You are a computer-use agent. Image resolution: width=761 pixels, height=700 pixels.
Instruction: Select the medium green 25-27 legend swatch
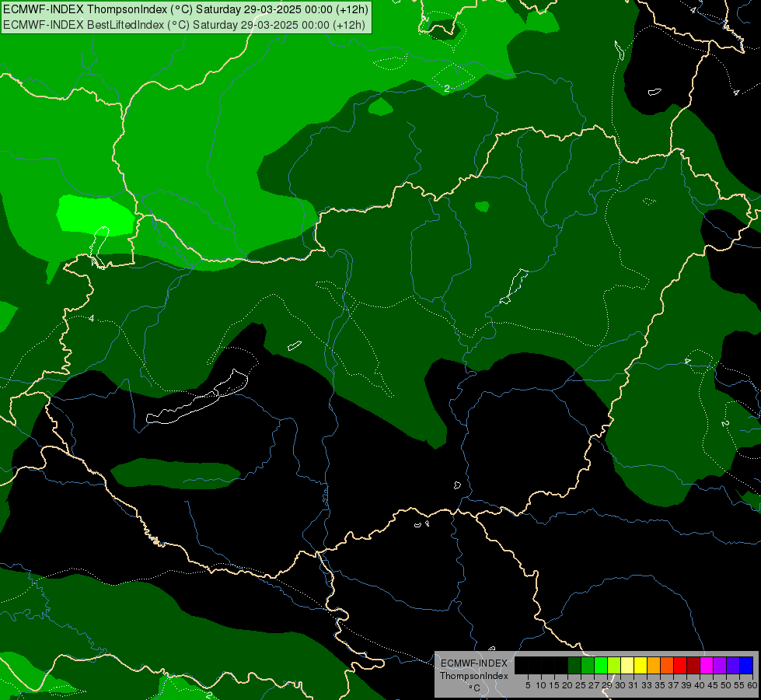pos(587,665)
